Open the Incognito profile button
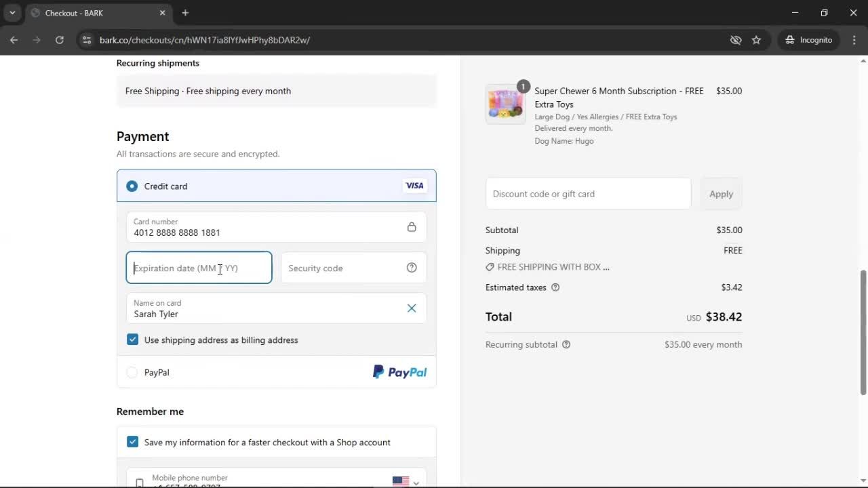Image resolution: width=868 pixels, height=488 pixels. [x=808, y=40]
